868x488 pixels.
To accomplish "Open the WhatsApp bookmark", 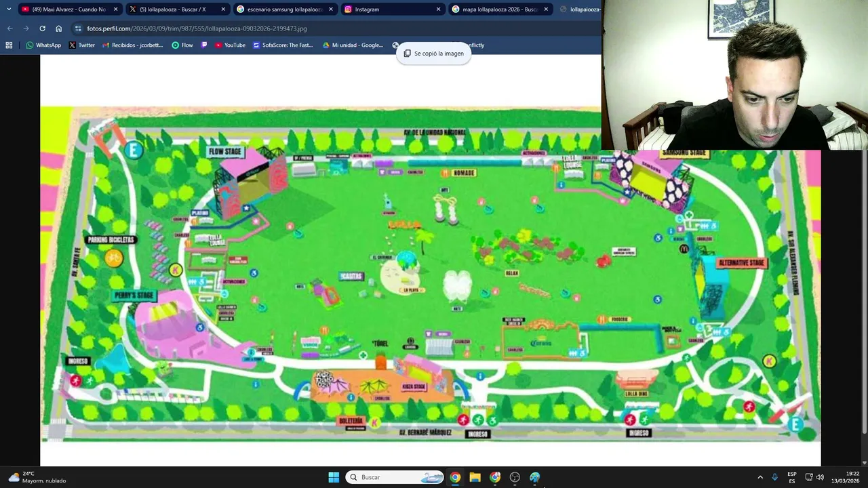I will click(43, 45).
